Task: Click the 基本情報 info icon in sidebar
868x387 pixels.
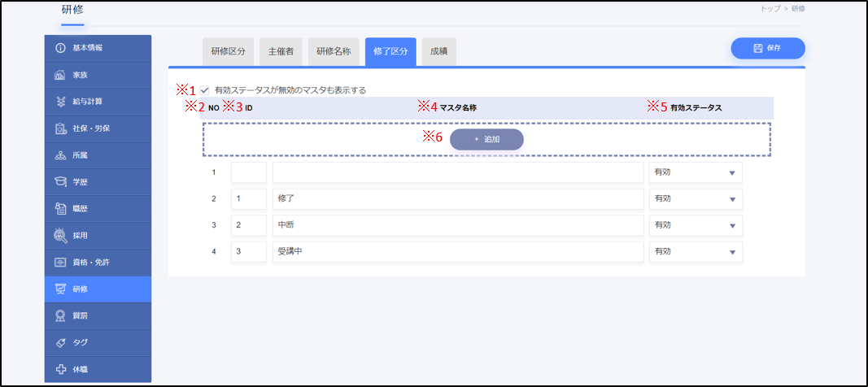Action: (60, 48)
